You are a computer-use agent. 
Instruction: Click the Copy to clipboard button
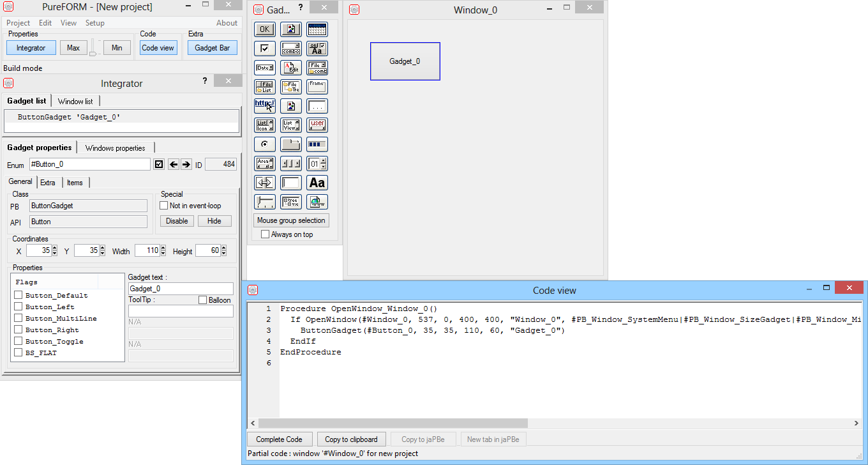pos(351,439)
